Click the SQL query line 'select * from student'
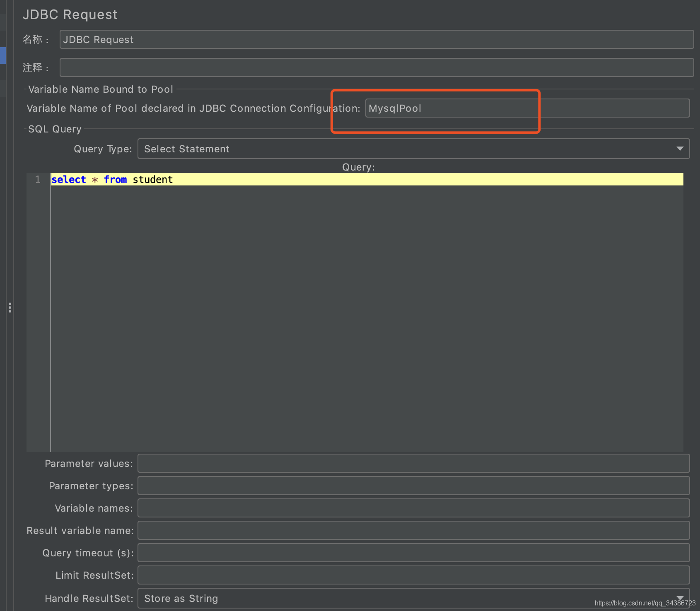Screen dimensions: 700x611 [367, 179]
